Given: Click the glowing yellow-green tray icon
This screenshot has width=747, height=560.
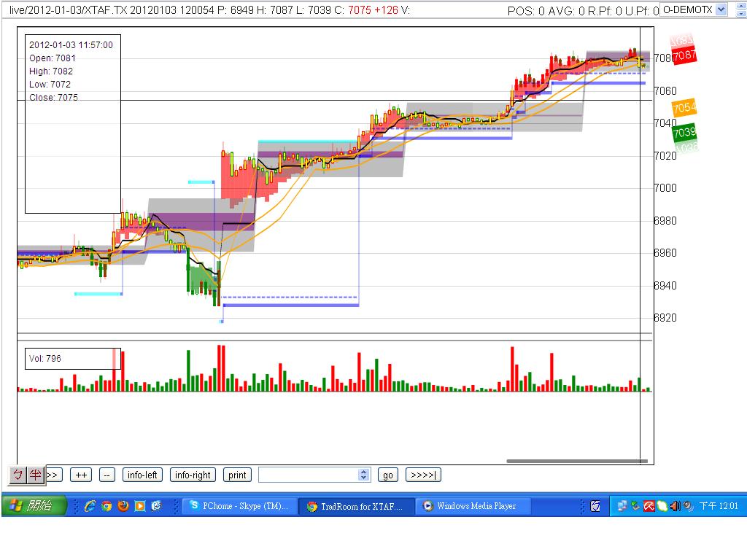Looking at the screenshot, I should click(662, 506).
